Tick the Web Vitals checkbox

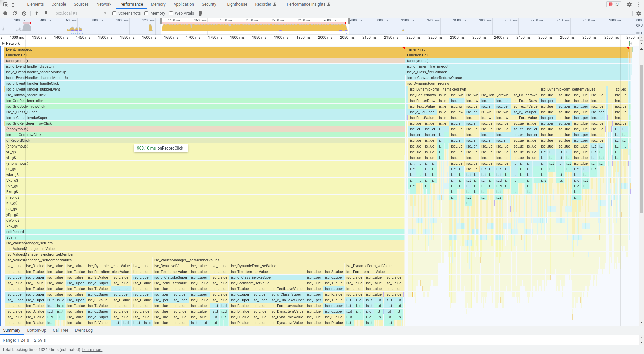pos(171,13)
